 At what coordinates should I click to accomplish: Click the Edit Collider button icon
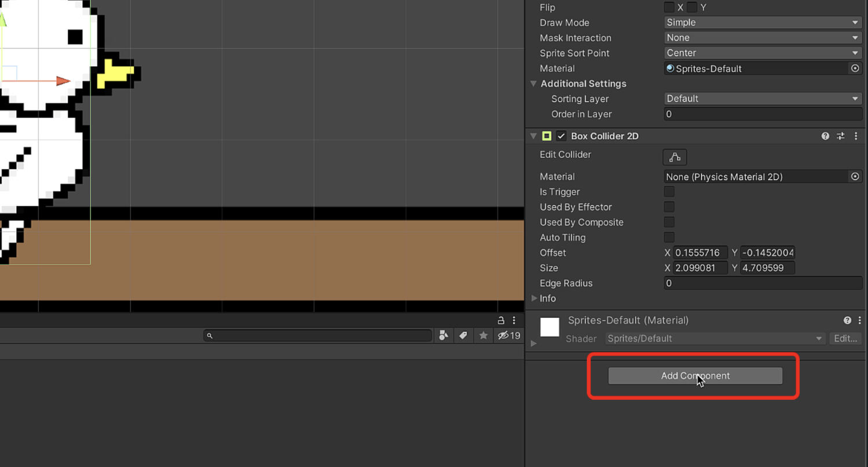pos(675,157)
